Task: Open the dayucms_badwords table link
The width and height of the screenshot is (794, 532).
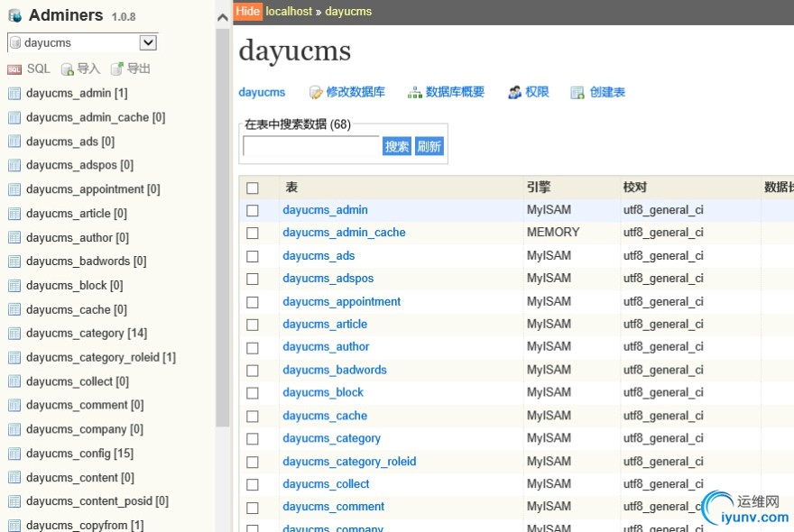Action: pyautogui.click(x=335, y=370)
